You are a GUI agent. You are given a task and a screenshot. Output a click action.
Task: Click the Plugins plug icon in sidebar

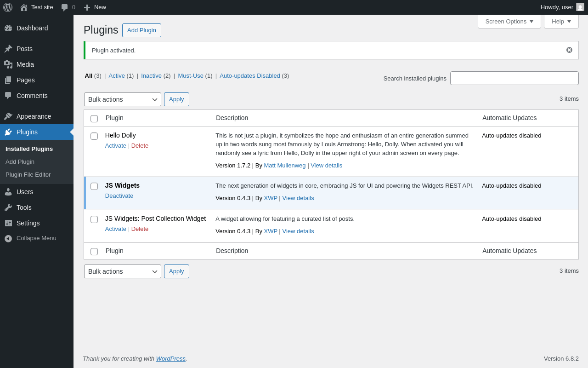pos(8,132)
